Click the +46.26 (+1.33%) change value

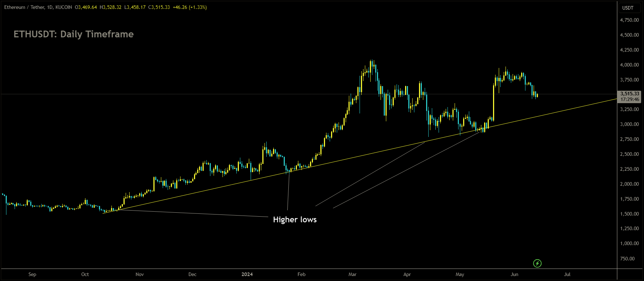(x=190, y=7)
